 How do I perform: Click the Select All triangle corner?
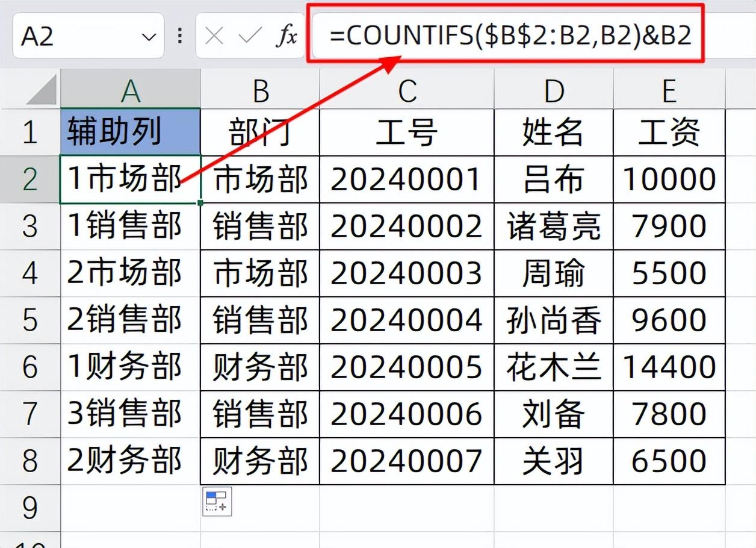tap(42, 90)
